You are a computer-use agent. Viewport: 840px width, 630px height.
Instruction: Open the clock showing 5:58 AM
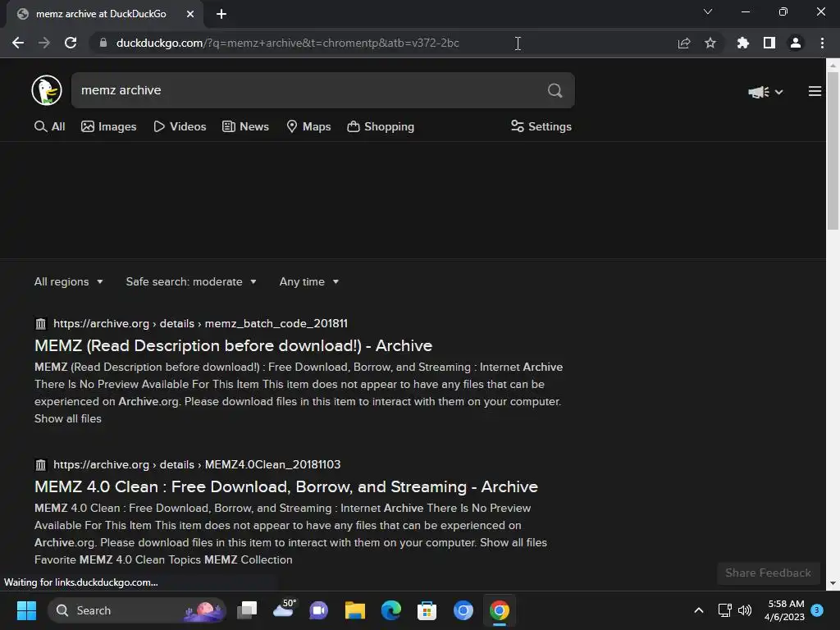coord(784,610)
